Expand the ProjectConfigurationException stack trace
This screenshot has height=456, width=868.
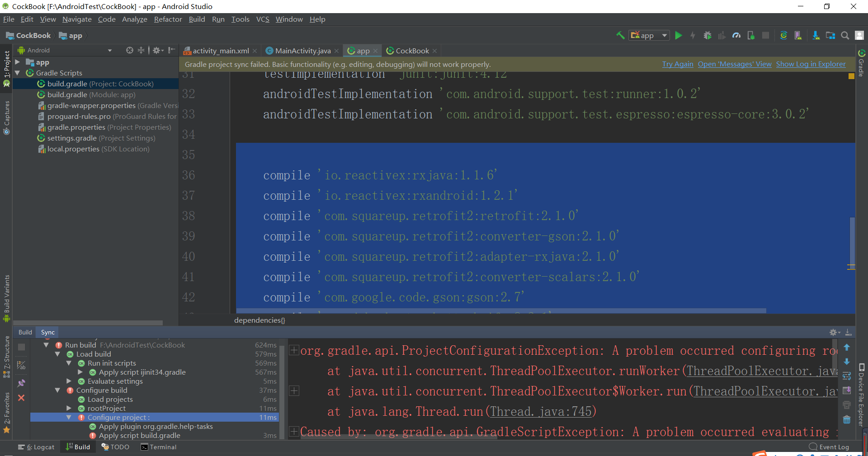coord(294,350)
